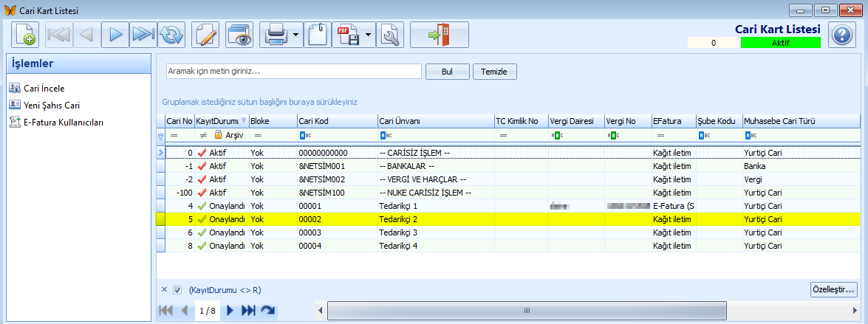868x324 pixels.
Task: Click the KayıtDurumu <> R filter text
Action: [224, 290]
